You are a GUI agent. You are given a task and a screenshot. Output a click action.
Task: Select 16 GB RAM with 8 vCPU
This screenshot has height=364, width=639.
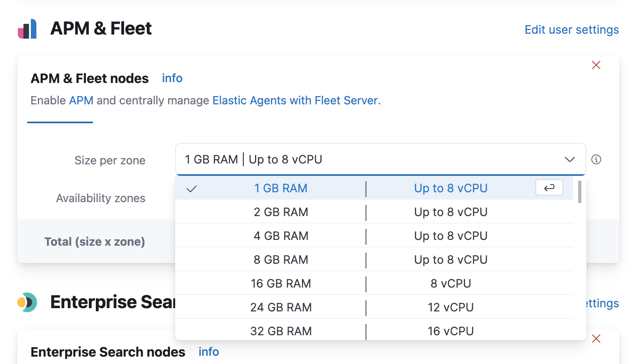[x=281, y=283]
